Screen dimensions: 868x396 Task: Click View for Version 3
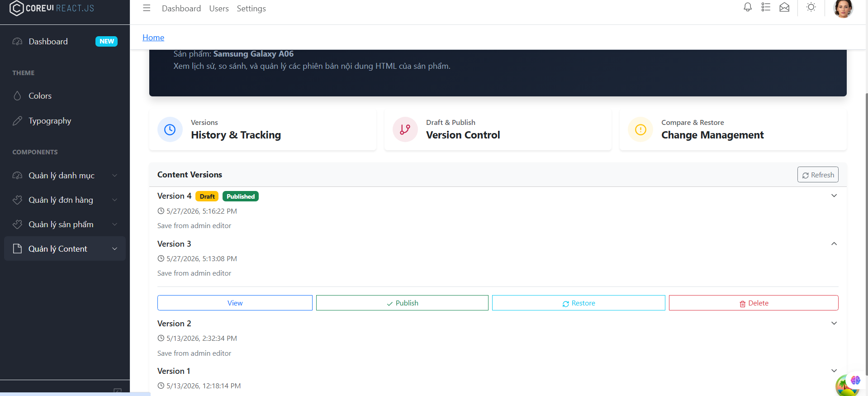[235, 303]
